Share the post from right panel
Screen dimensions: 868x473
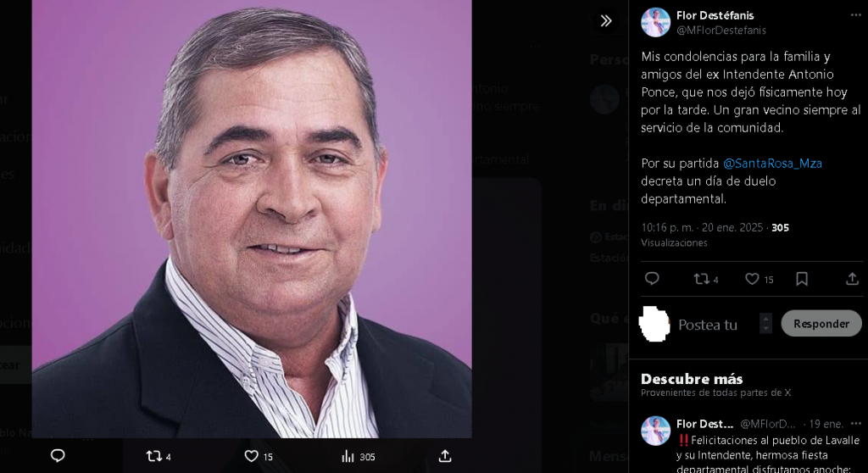(852, 279)
